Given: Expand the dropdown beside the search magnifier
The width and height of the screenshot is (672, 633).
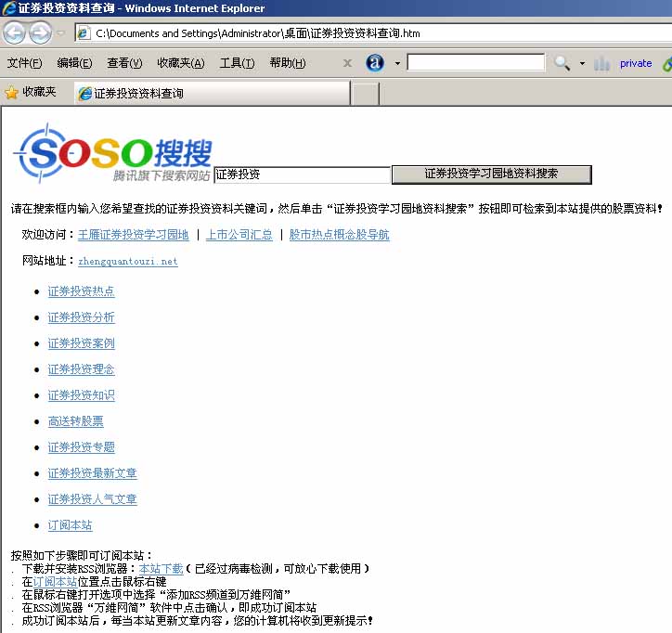Looking at the screenshot, I should pos(582,63).
